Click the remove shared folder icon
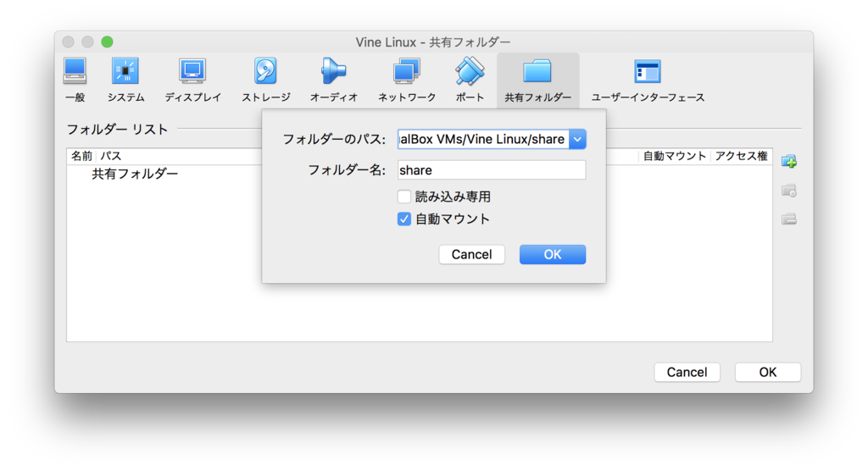Image resolution: width=868 pixels, height=471 pixels. [789, 219]
